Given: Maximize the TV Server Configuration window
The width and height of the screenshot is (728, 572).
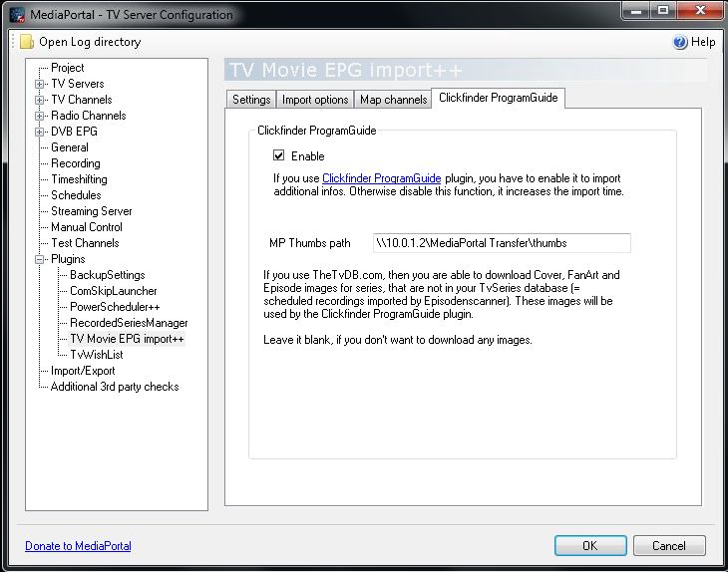Looking at the screenshot, I should [x=663, y=10].
